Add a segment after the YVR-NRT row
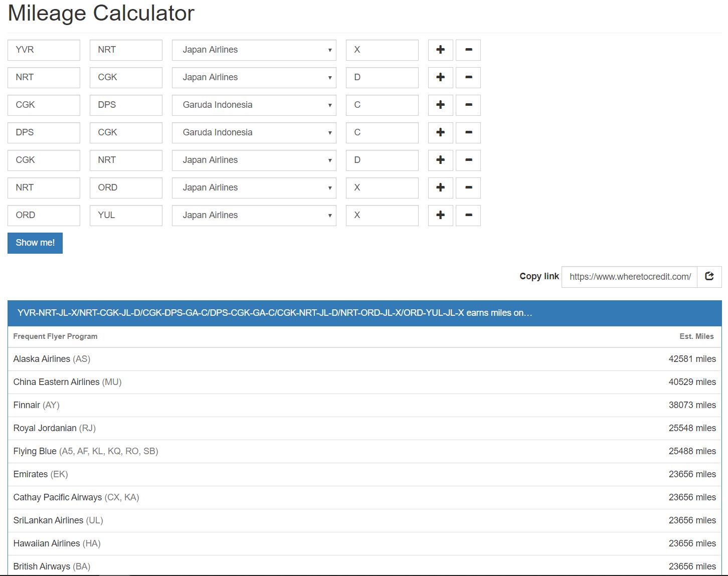The height and width of the screenshot is (576, 728). [x=441, y=50]
